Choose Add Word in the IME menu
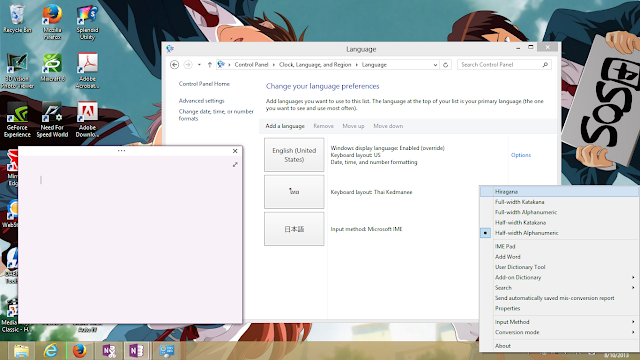 coord(559,257)
